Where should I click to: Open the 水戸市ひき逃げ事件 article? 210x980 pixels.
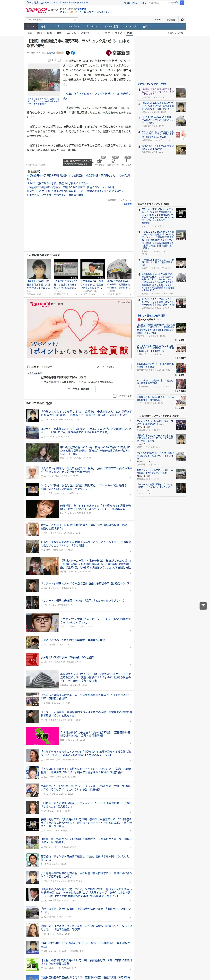(67, 657)
